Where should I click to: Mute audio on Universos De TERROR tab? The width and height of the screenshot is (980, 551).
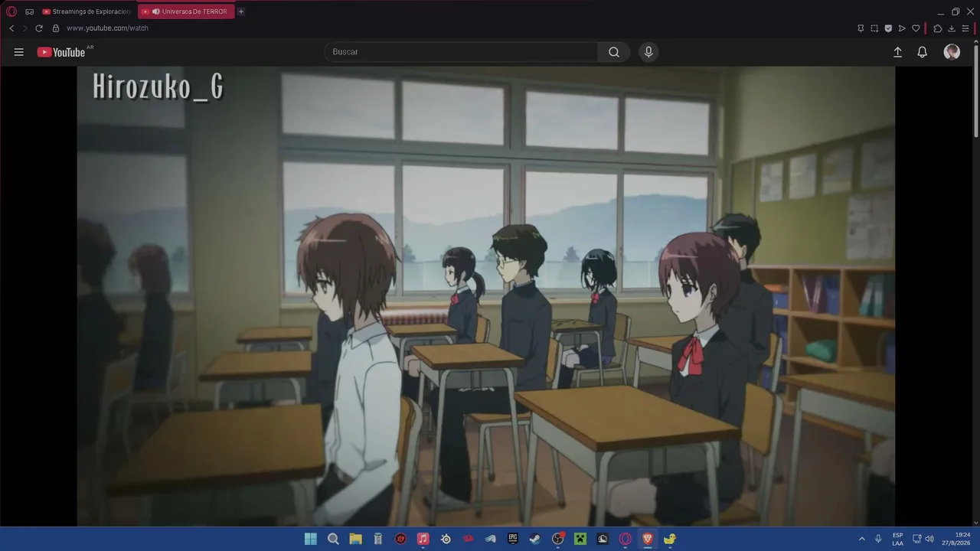coord(155,11)
